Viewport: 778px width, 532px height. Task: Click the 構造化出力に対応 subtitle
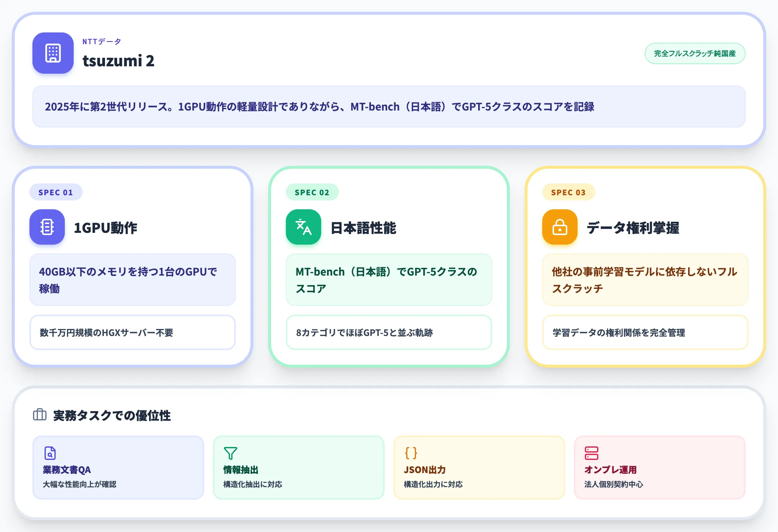point(433,484)
